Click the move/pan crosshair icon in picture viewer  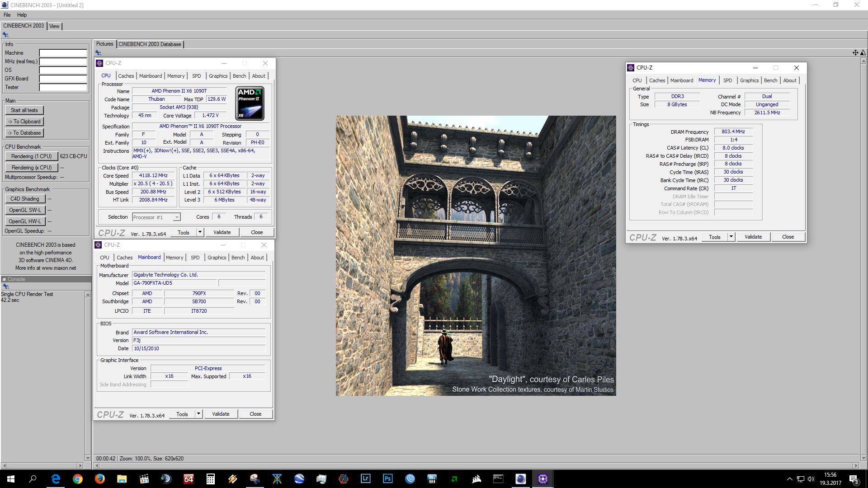tap(855, 53)
